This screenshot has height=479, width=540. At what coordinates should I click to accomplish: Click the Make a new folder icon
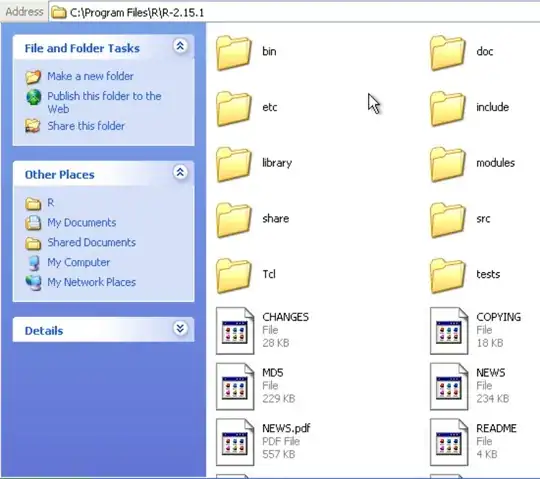33,77
